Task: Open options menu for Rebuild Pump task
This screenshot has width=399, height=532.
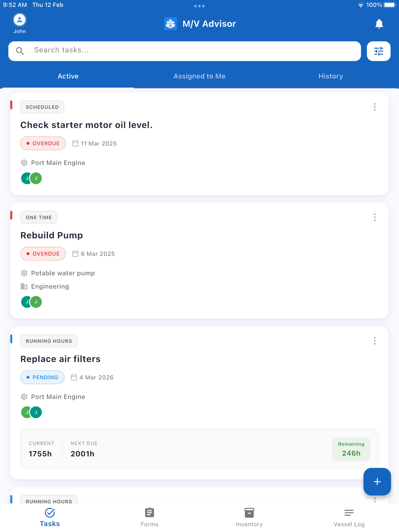Action: coord(374,217)
